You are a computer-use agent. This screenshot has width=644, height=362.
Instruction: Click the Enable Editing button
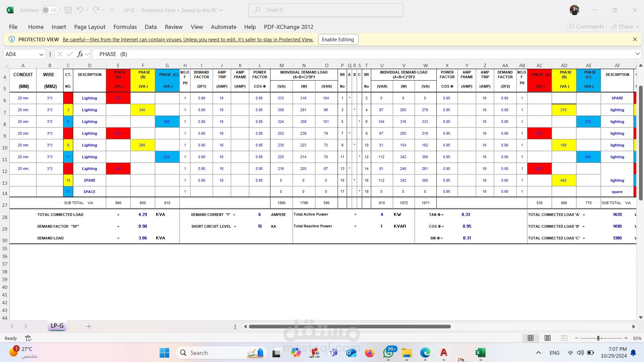click(x=338, y=39)
